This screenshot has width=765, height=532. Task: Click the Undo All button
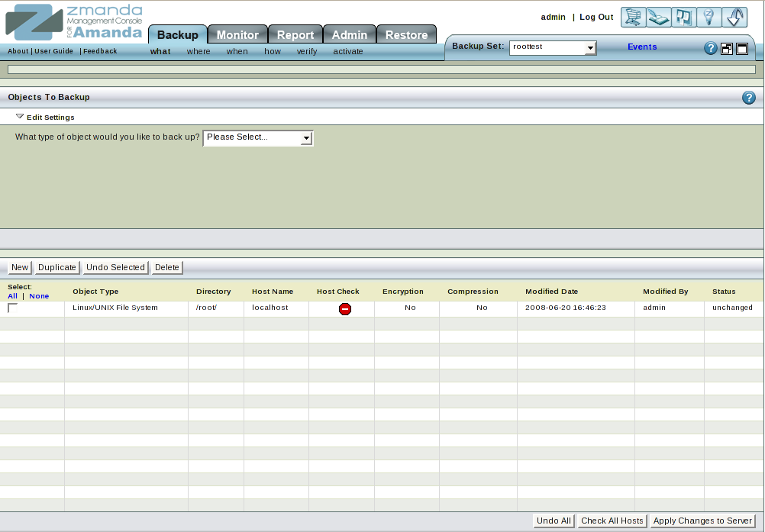(554, 521)
